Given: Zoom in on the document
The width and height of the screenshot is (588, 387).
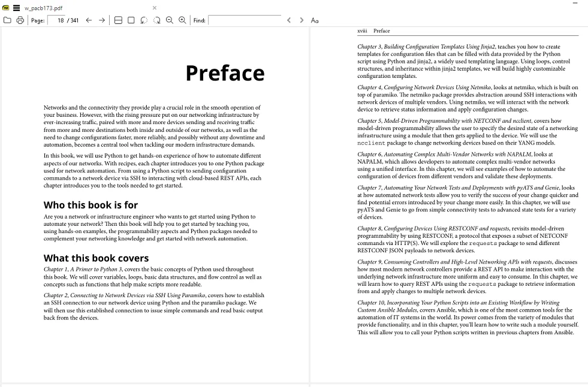Looking at the screenshot, I should [x=182, y=20].
